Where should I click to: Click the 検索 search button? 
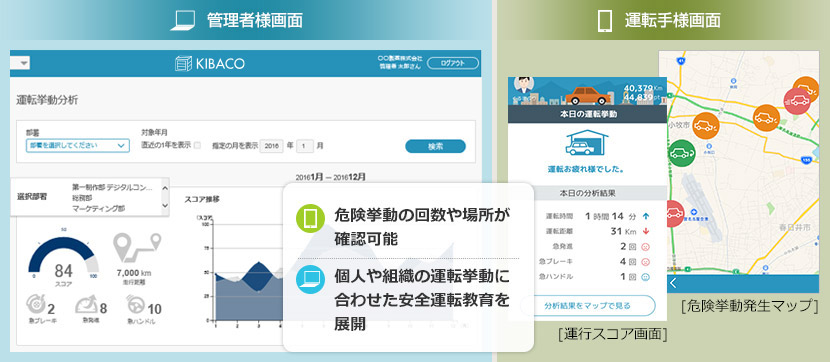tap(435, 146)
